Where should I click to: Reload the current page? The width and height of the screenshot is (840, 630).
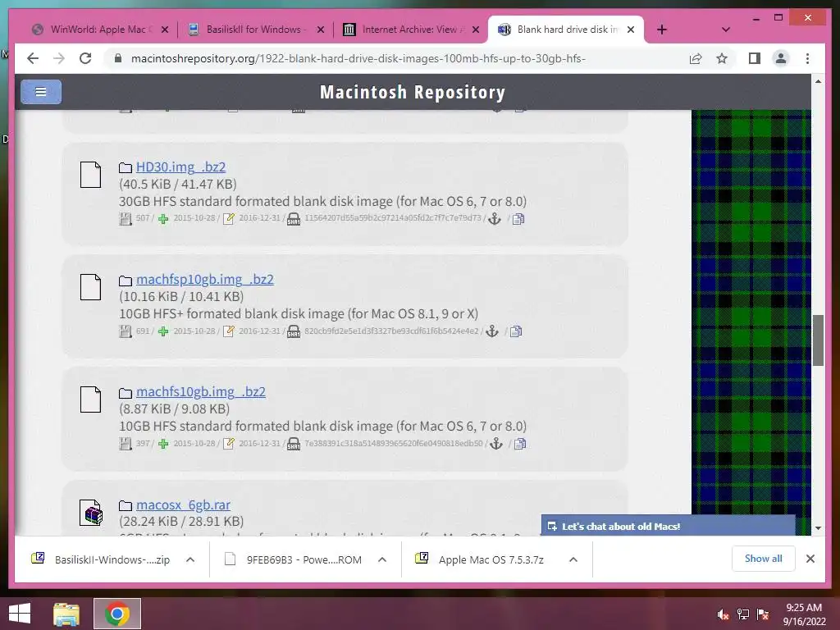pos(85,58)
